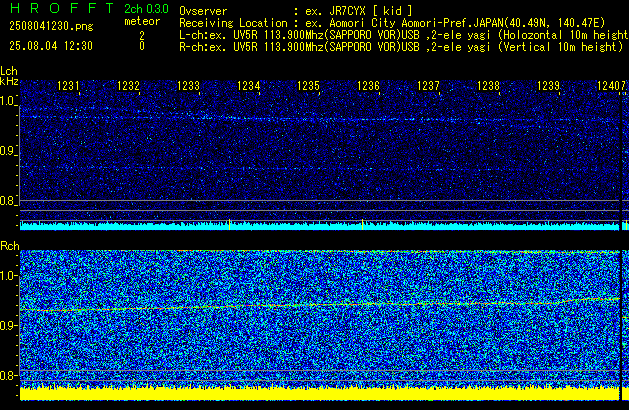Click the file name 2508041230.png
629x410 pixels.
(51, 26)
